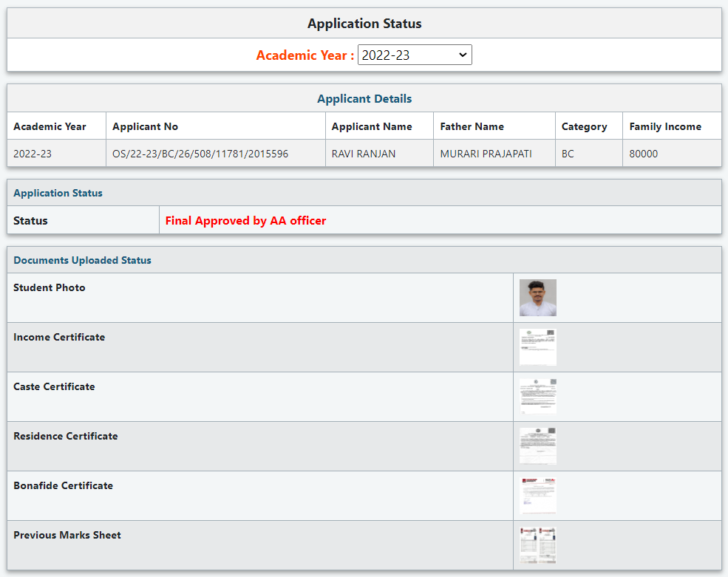Screen dimensions: 728x577
Task: Click the Father Name column header
Action: point(472,126)
